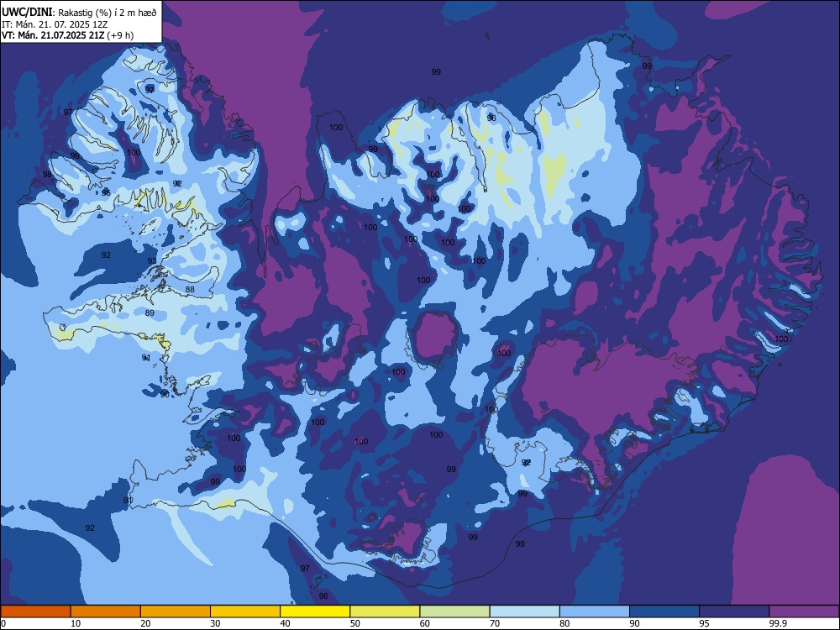Click the 50–60 yellow-green legend band

point(385,612)
